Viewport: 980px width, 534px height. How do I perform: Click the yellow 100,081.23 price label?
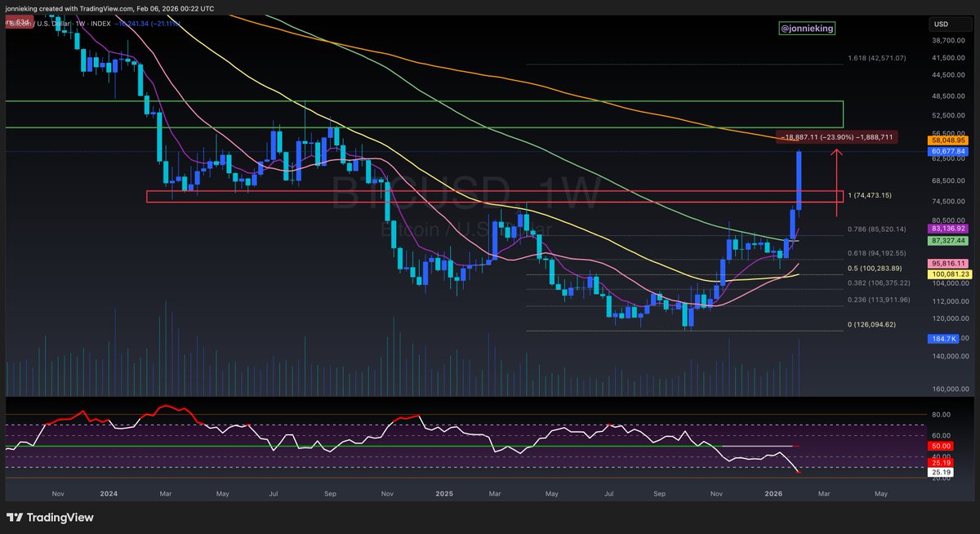coord(948,274)
